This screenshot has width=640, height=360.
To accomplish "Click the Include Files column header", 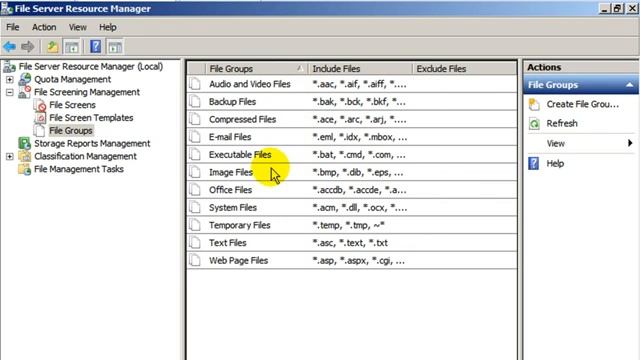I will [360, 69].
